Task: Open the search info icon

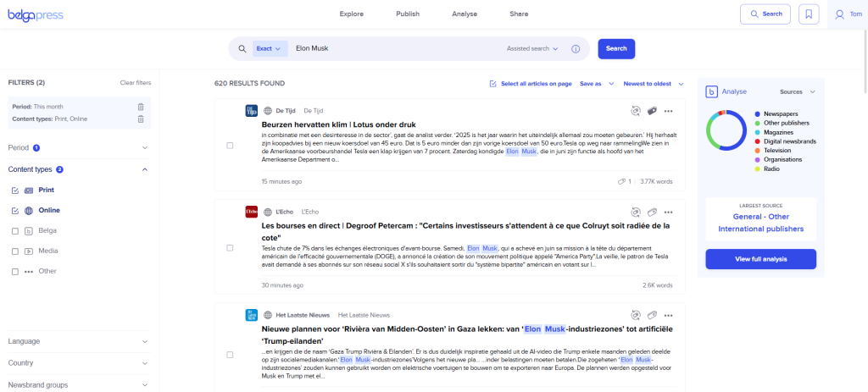Action: click(x=576, y=48)
